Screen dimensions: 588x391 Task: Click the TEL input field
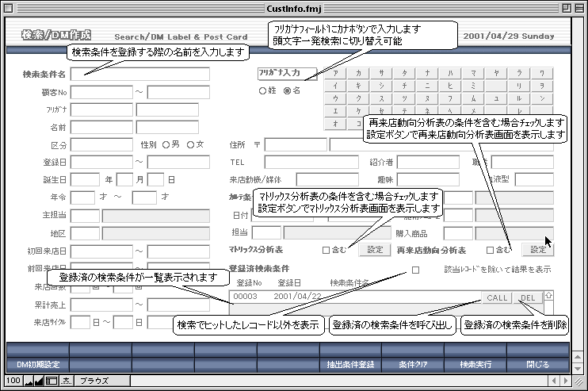pos(311,162)
